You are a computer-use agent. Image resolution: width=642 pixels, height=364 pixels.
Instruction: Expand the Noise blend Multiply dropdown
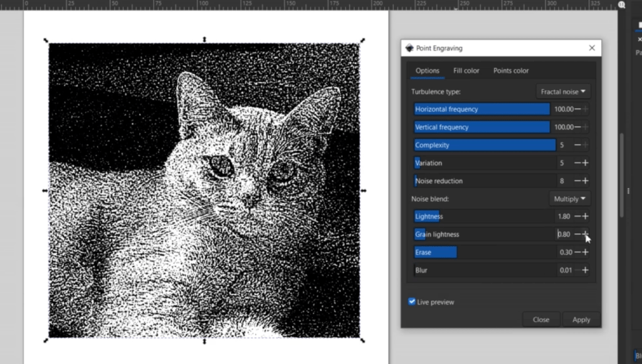569,199
